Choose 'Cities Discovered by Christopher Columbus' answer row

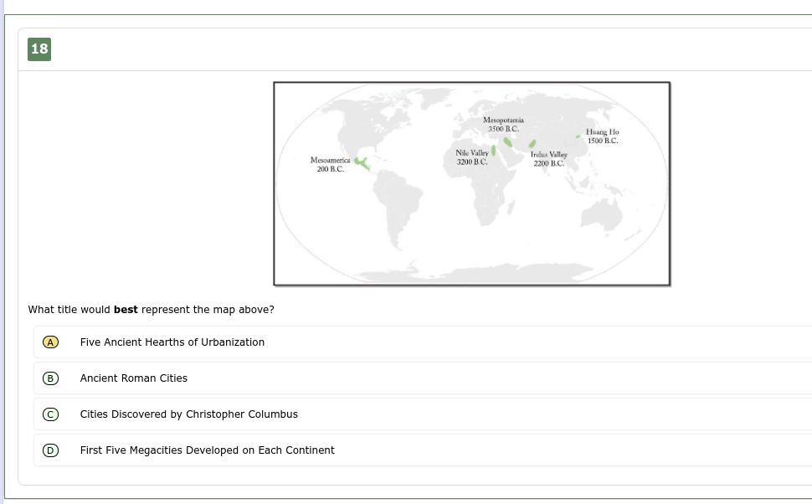coord(188,414)
